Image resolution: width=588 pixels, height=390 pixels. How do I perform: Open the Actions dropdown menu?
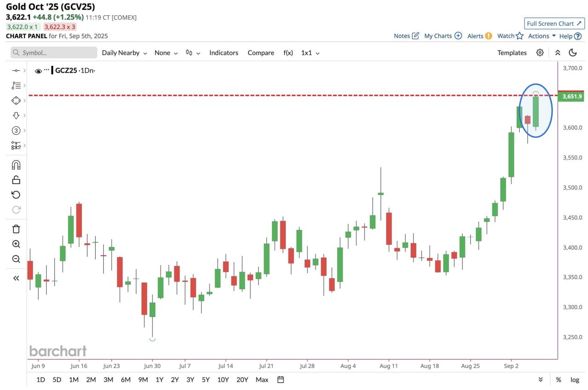542,36
